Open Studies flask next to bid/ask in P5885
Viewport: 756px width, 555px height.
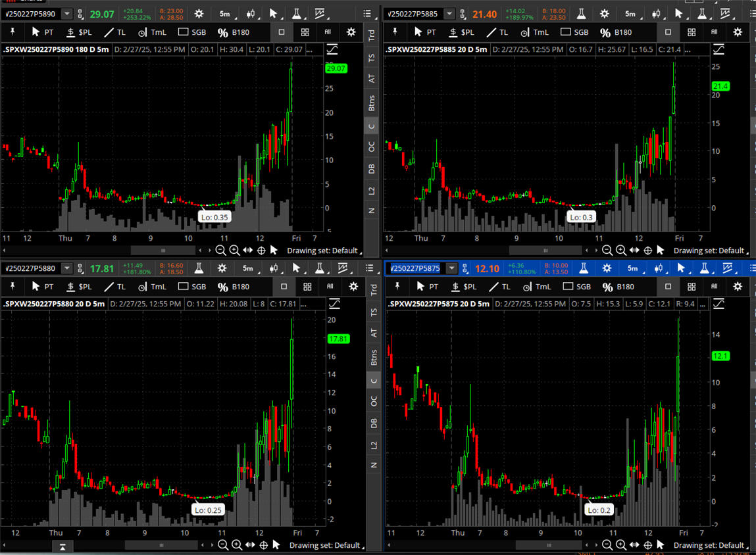coord(582,14)
